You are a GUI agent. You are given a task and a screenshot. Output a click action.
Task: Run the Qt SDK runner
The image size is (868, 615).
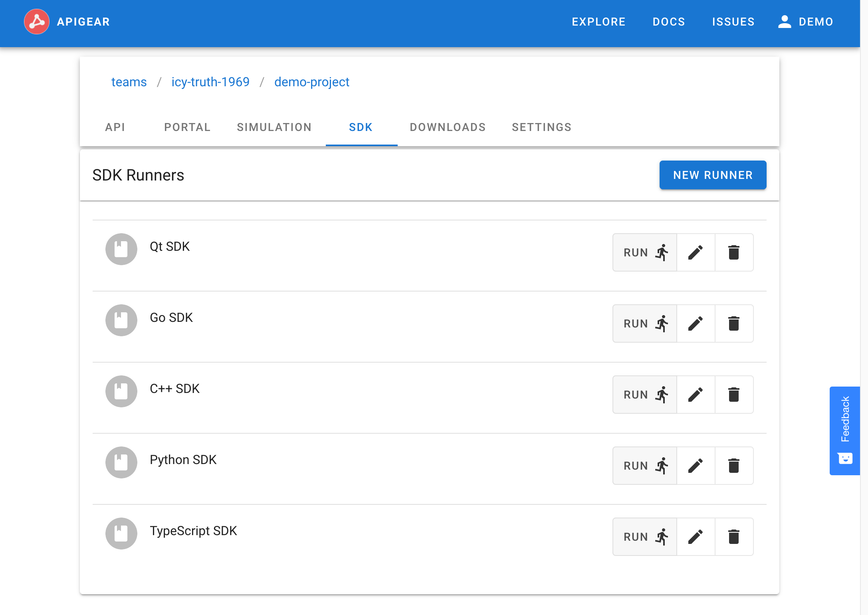pyautogui.click(x=644, y=252)
